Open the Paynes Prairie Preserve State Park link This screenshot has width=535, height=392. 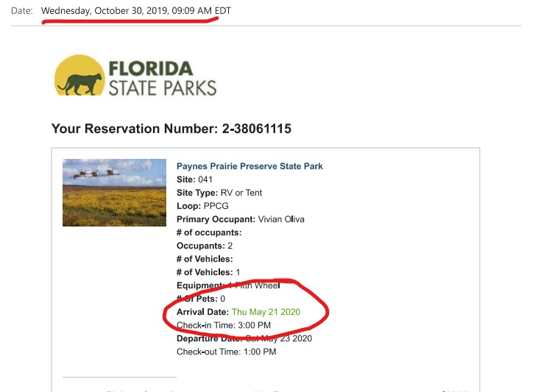(x=249, y=166)
